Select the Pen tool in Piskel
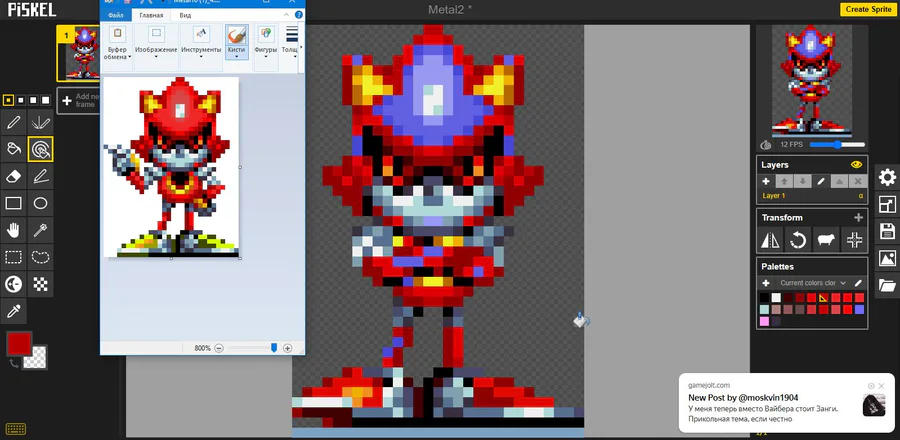 (14, 122)
